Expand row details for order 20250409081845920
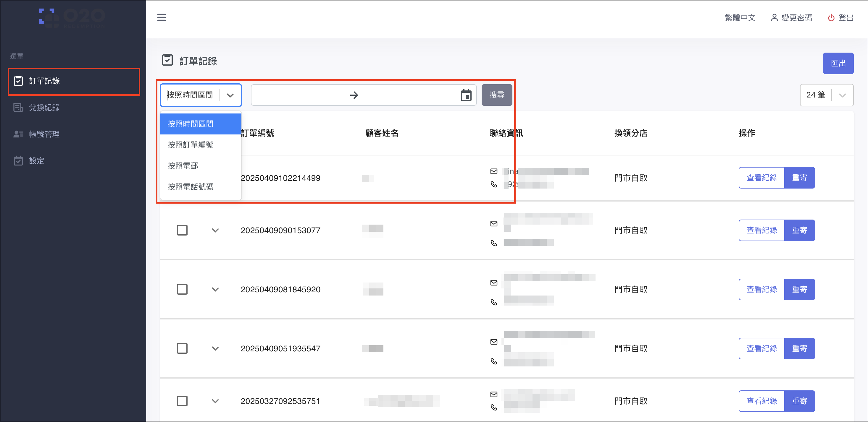 (215, 289)
